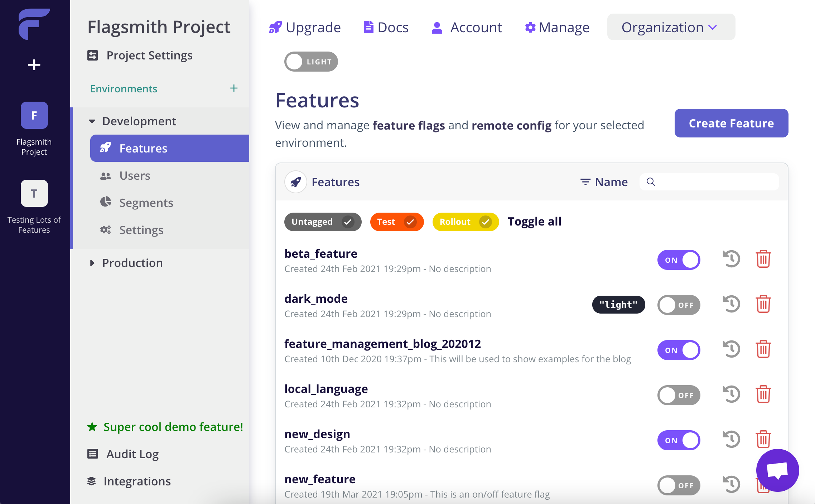The image size is (815, 504).
Task: Turn off feature_management_blog_202012 switch
Action: tap(679, 350)
